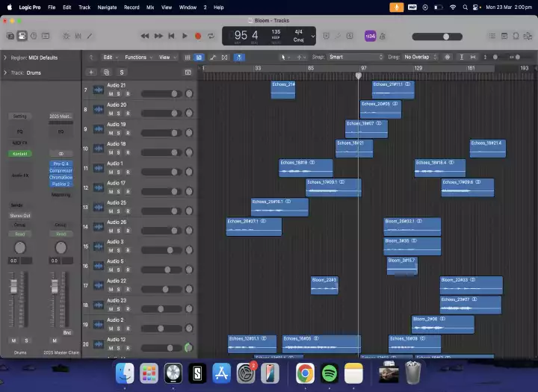
Task: Open the Loop Browser icon
Action: click(x=516, y=36)
